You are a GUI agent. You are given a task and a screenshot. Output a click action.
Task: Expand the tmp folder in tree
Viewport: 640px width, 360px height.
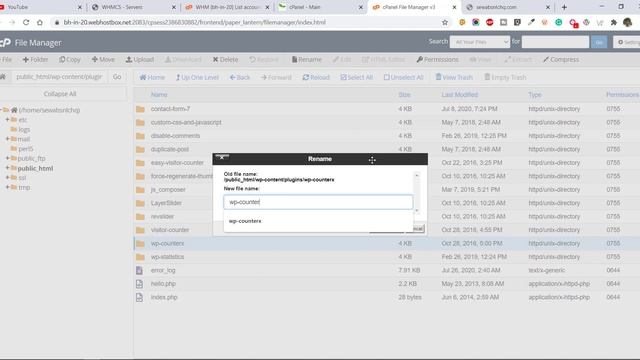click(x=7, y=187)
